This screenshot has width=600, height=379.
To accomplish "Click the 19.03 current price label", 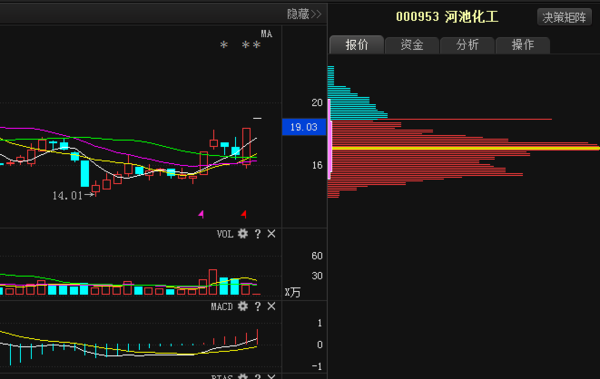I will coord(304,127).
